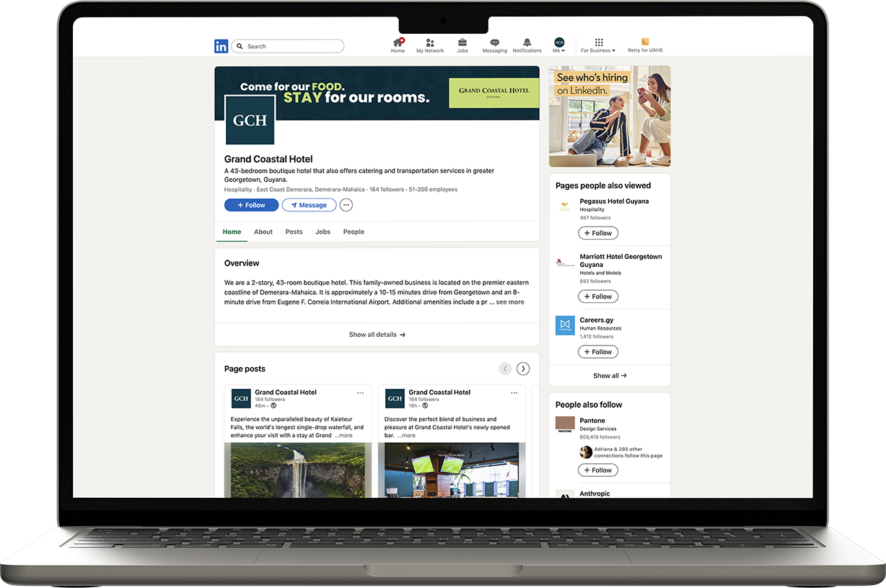Click Show all pages link

(x=610, y=376)
